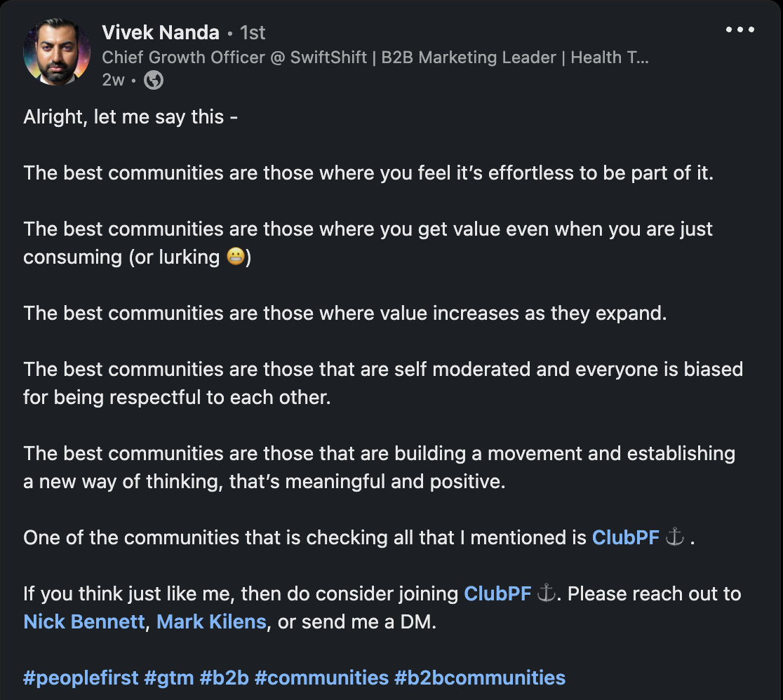Open Nick Bennett's profile mention
The width and height of the screenshot is (783, 700).
[x=84, y=622]
